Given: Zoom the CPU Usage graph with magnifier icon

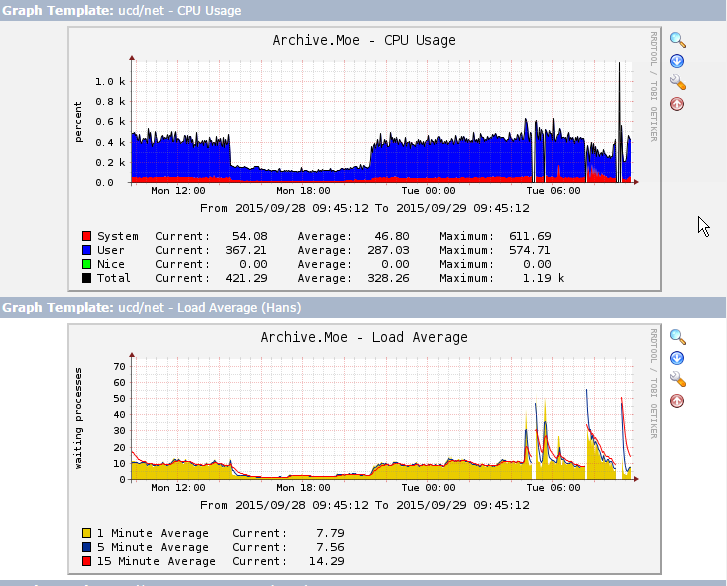Looking at the screenshot, I should point(677,40).
